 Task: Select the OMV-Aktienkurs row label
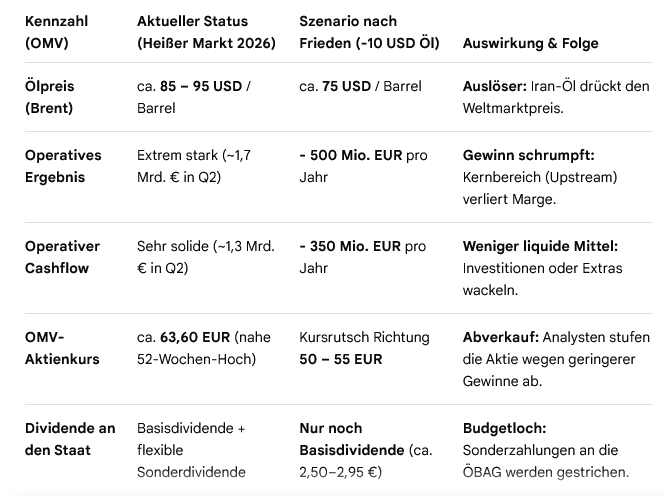click(62, 348)
